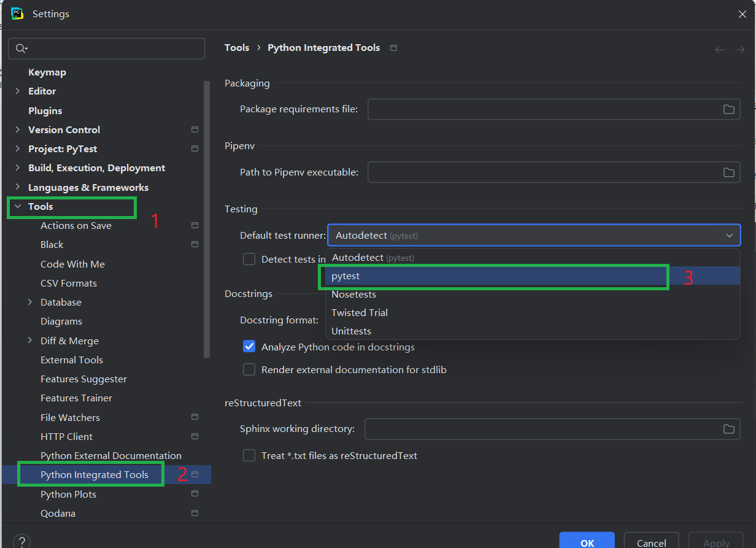The width and height of the screenshot is (756, 548).
Task: Uncheck Analyze Python code in docstrings
Action: tap(249, 347)
